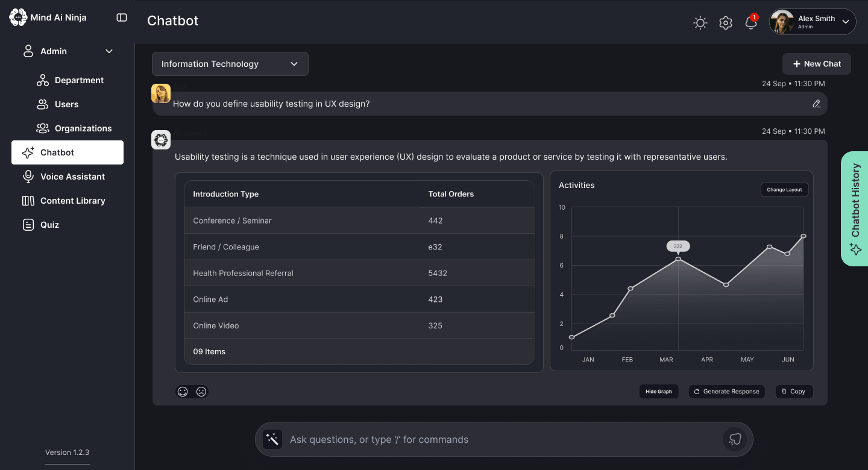The image size is (868, 470).
Task: Copy the response with Copy button
Action: 794,392
